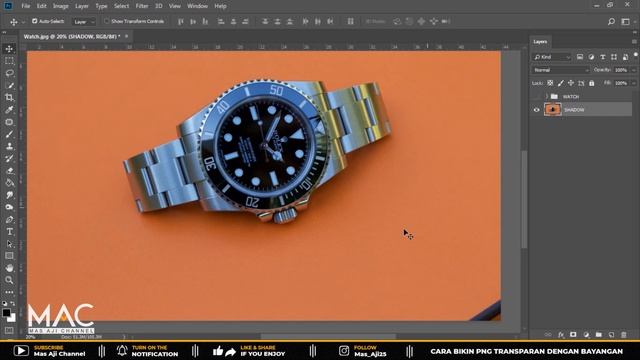Align left edges button in options bar
Screen dimensions: 640x360
pyautogui.click(x=221, y=22)
